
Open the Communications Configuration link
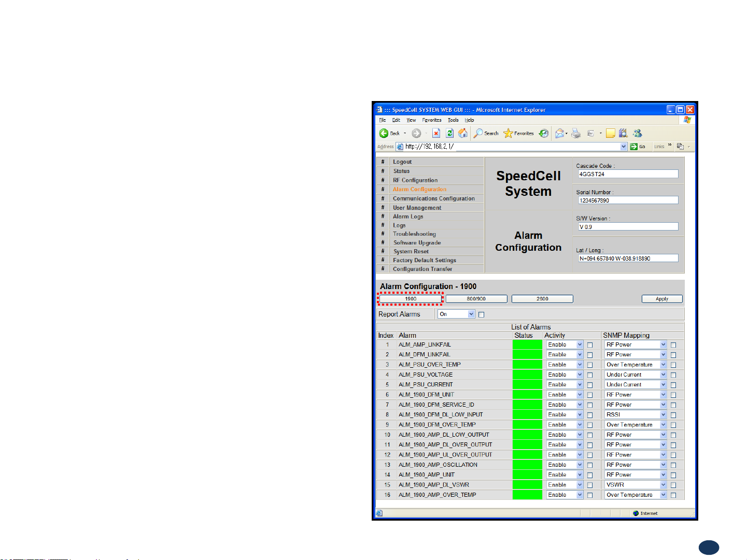434,198
